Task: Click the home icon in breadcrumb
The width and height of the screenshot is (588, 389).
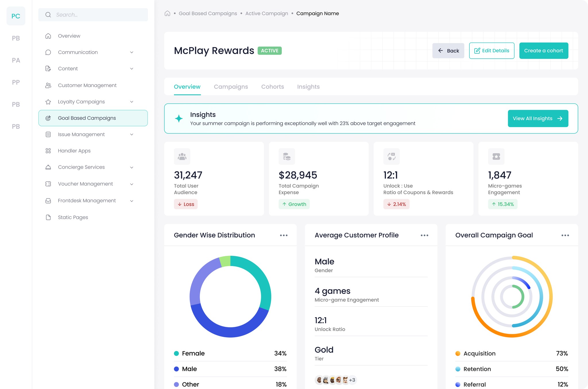Action: tap(167, 14)
